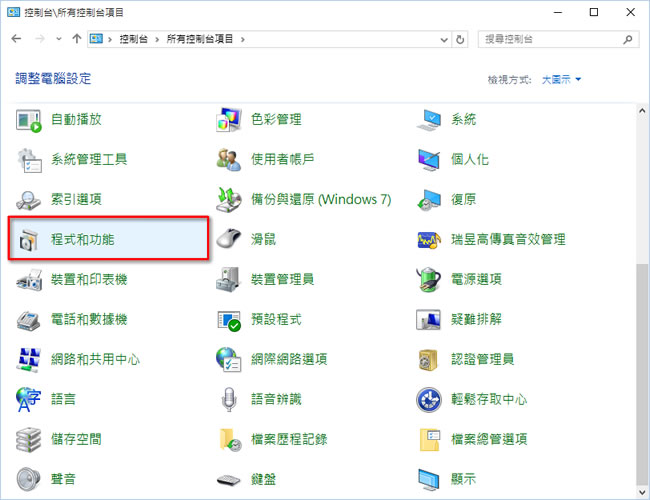
Task: Open the 輕鬆存取中心 icon
Action: pyautogui.click(x=429, y=400)
